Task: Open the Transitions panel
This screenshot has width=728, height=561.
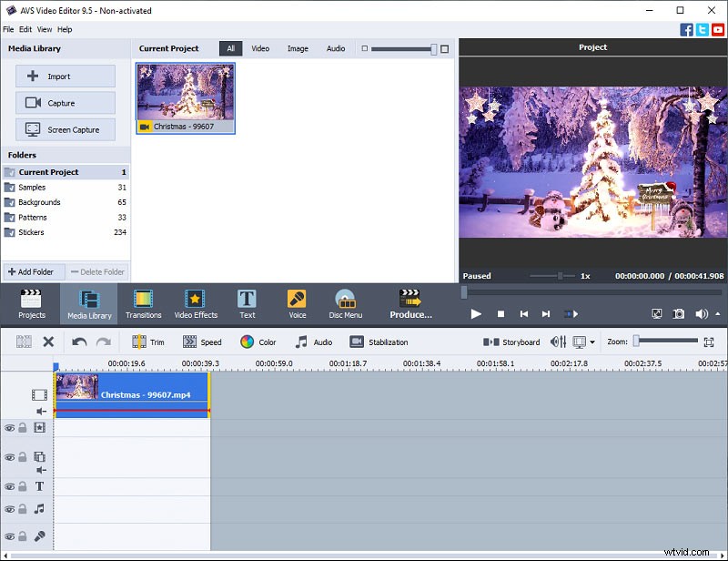Action: (x=143, y=304)
